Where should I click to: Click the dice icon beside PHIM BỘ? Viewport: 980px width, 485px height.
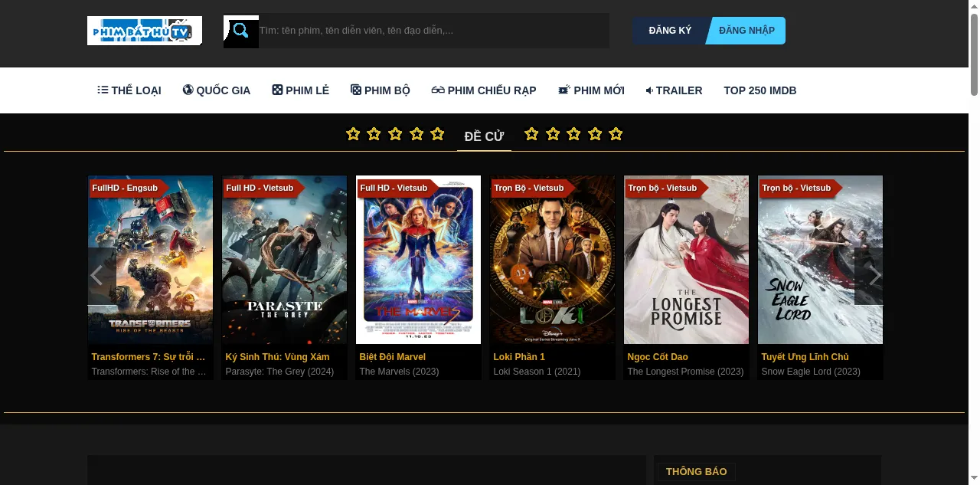(356, 90)
